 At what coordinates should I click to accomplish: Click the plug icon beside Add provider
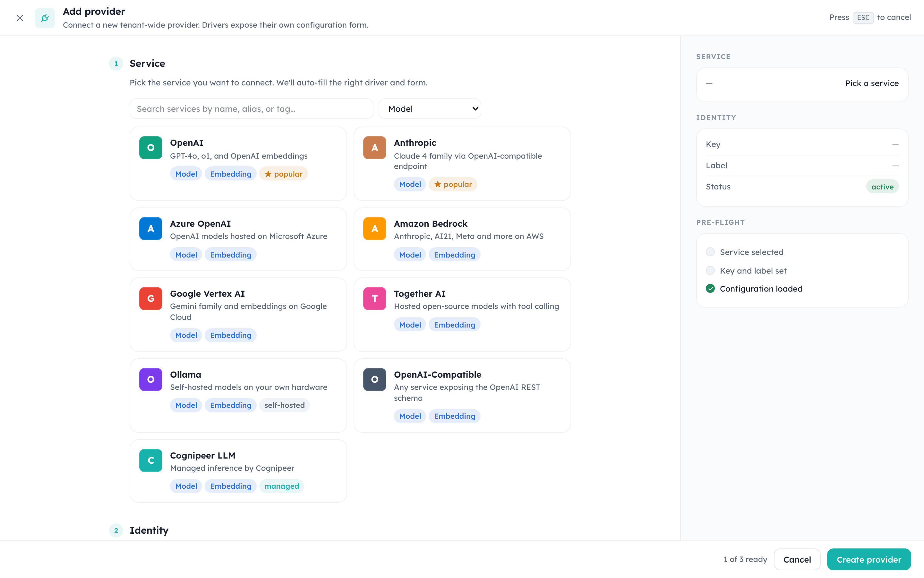(x=45, y=18)
